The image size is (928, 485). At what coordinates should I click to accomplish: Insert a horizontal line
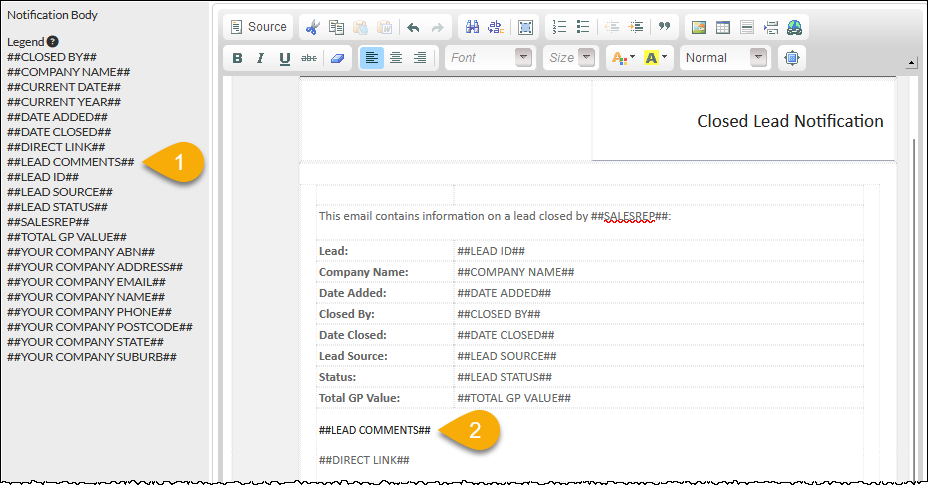point(747,27)
